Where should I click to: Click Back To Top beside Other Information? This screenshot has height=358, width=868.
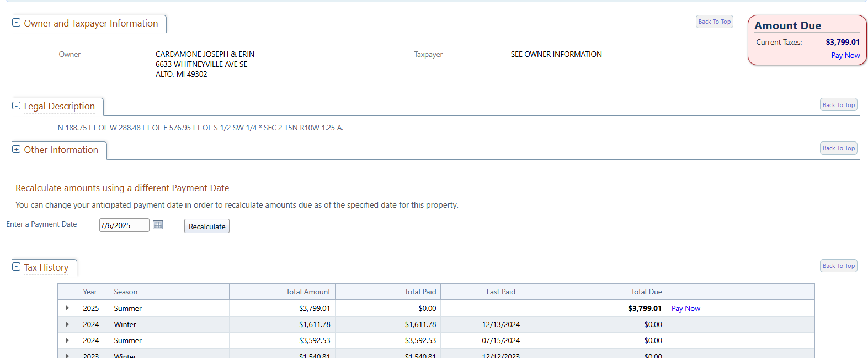[838, 148]
